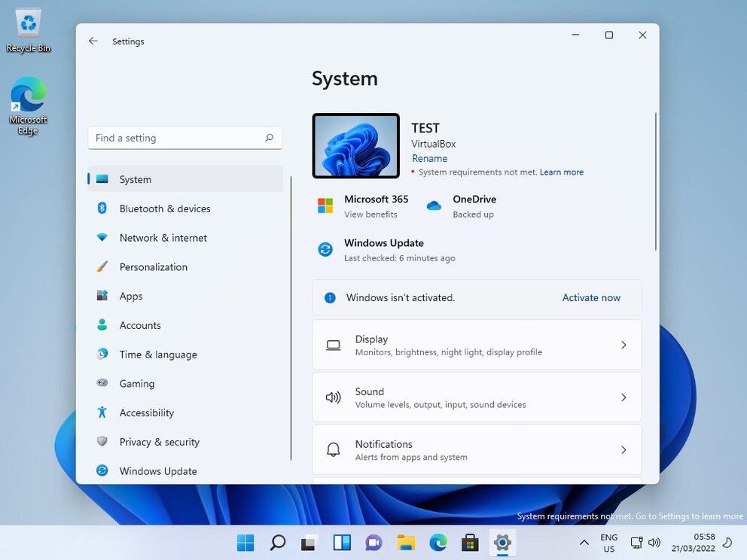Click the Accessibility figure icon
Image resolution: width=747 pixels, height=560 pixels.
tap(102, 412)
